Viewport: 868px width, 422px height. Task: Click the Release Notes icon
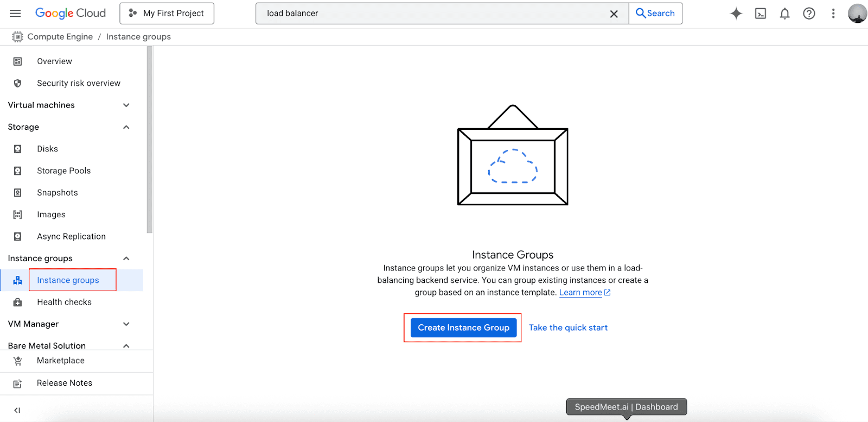coord(17,383)
